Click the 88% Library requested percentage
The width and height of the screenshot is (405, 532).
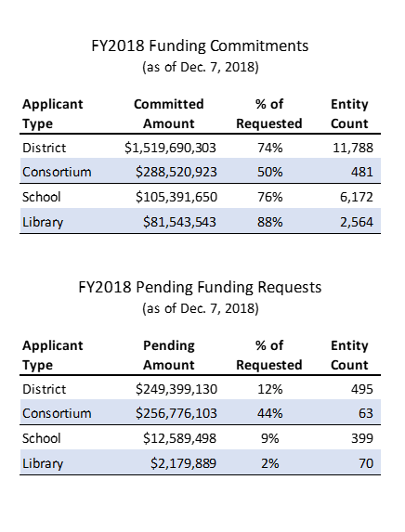[x=270, y=222]
